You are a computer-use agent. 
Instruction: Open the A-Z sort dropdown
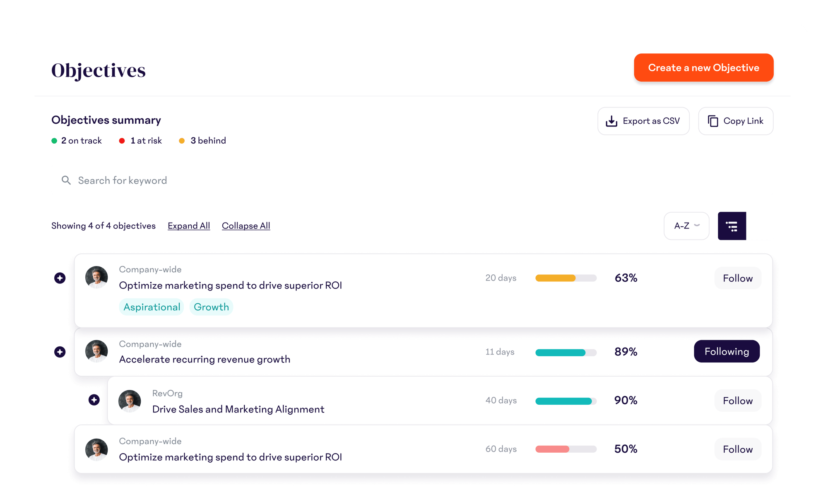(x=686, y=226)
